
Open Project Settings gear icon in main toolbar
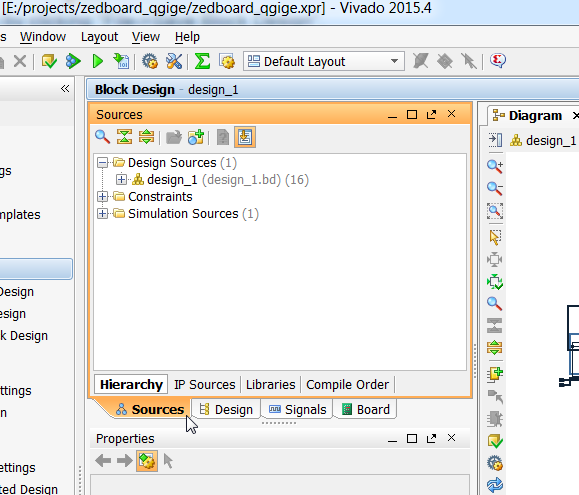150,61
